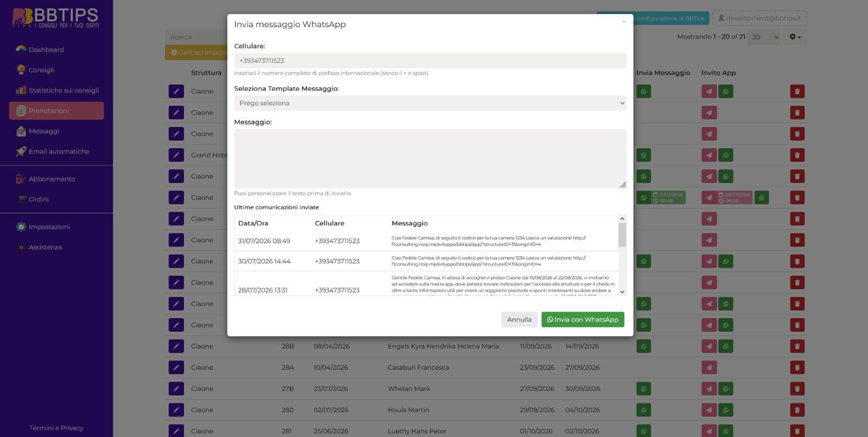Viewport: 868px width, 437px height.
Task: Edit the Grand Hotel booking with the pencil icon
Action: (176, 155)
